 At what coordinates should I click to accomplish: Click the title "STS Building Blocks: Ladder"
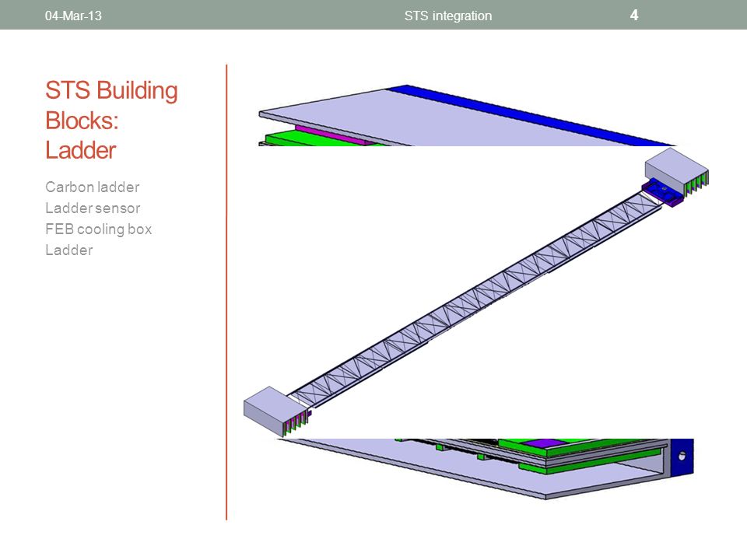111,120
